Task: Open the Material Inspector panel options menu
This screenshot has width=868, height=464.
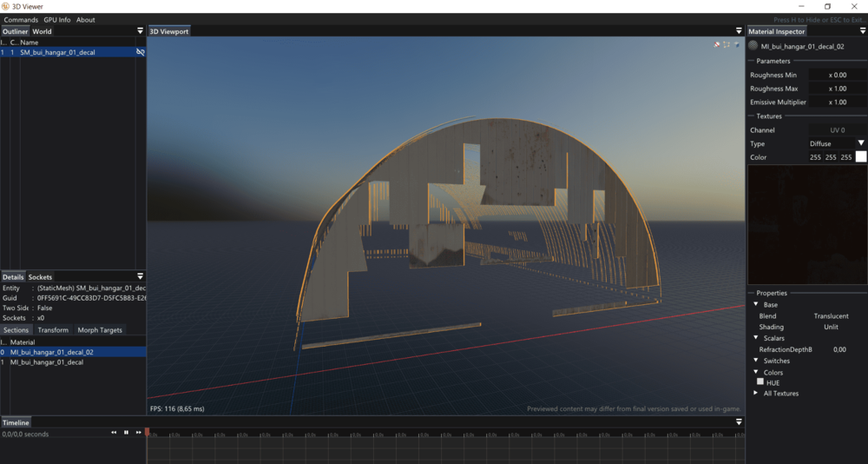Action: (862, 31)
